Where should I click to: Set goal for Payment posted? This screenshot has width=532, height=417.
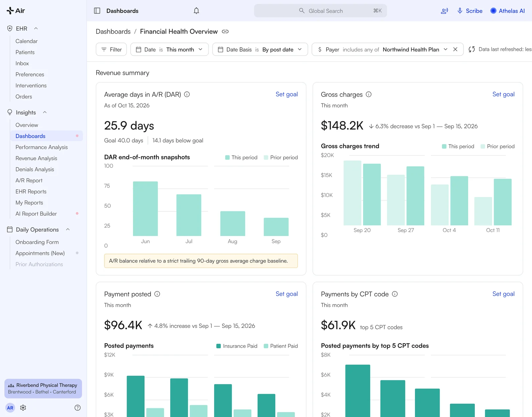pyautogui.click(x=287, y=294)
